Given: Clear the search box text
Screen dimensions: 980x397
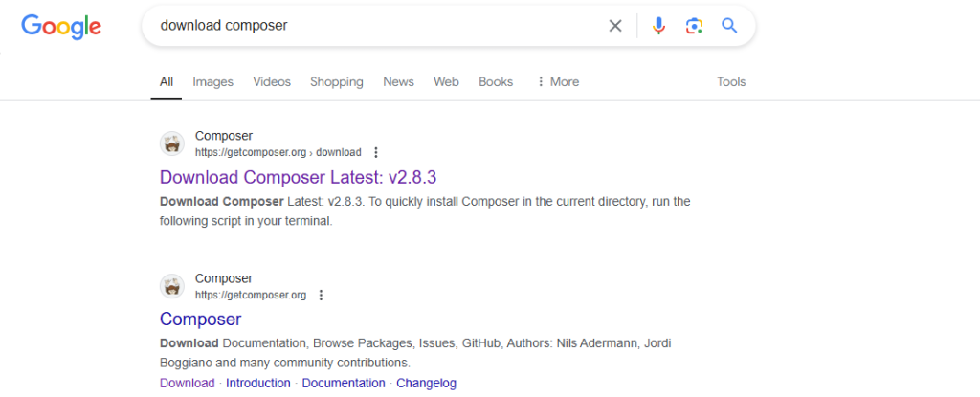Looking at the screenshot, I should tap(615, 26).
